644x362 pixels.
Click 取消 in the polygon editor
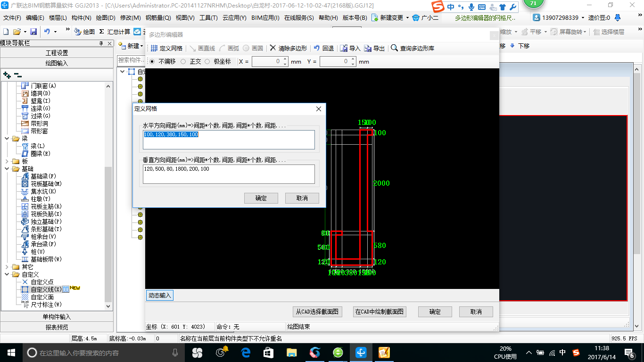476,312
